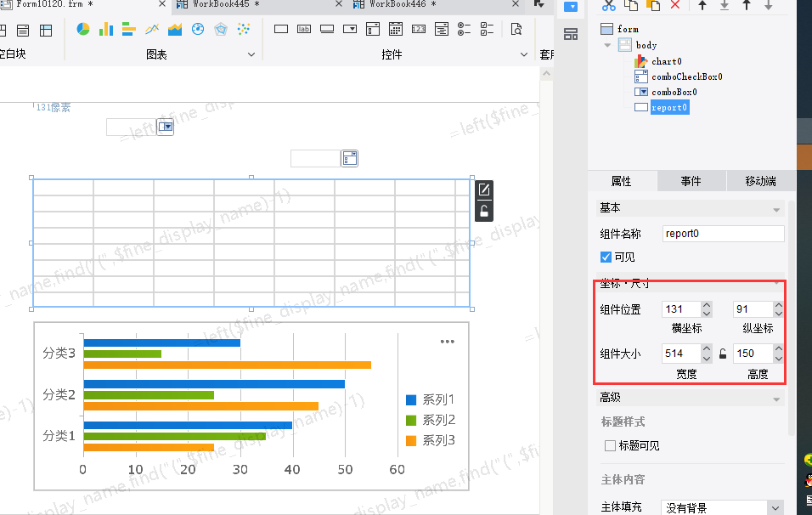
Task: Collapse the body tree node
Action: tap(608, 45)
